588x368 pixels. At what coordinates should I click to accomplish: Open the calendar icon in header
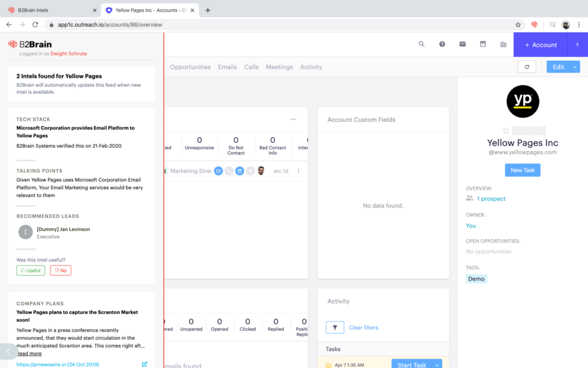(483, 44)
